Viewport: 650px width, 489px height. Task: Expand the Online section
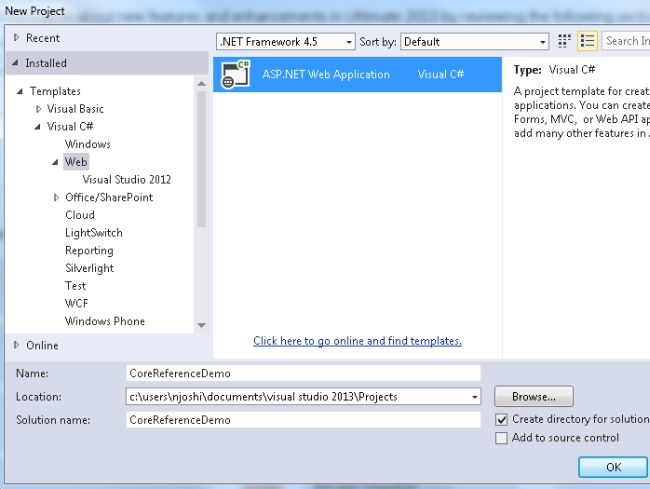tap(16, 345)
